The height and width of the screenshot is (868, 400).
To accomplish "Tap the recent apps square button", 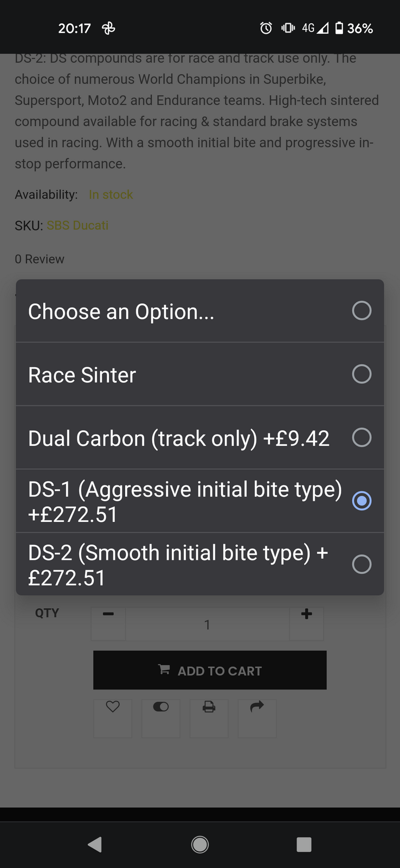I will coord(304,844).
